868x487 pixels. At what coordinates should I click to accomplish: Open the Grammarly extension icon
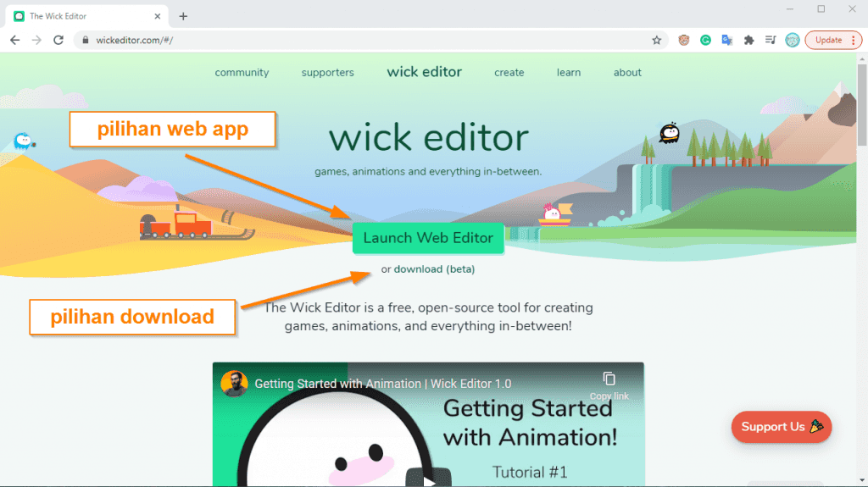click(x=705, y=40)
